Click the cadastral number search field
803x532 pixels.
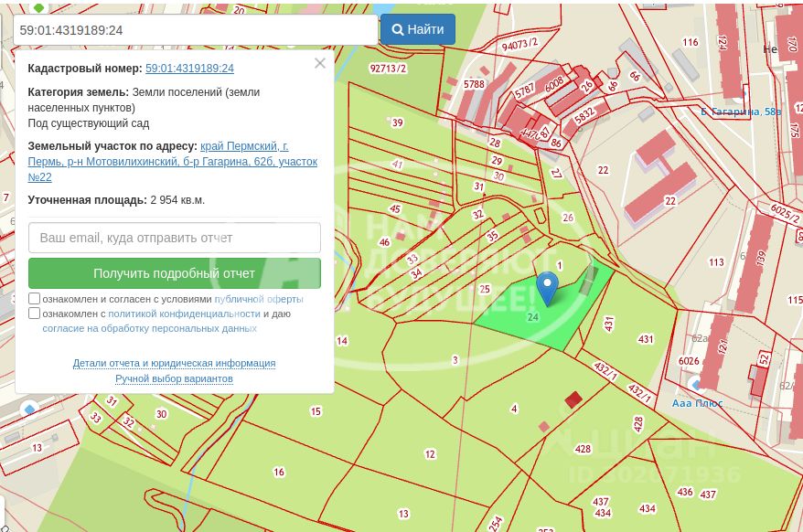(195, 30)
